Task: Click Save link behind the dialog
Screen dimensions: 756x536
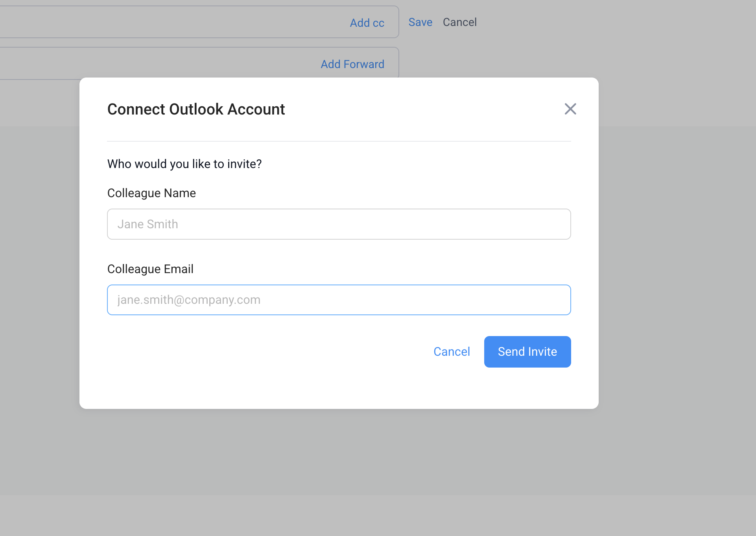Action: point(420,22)
